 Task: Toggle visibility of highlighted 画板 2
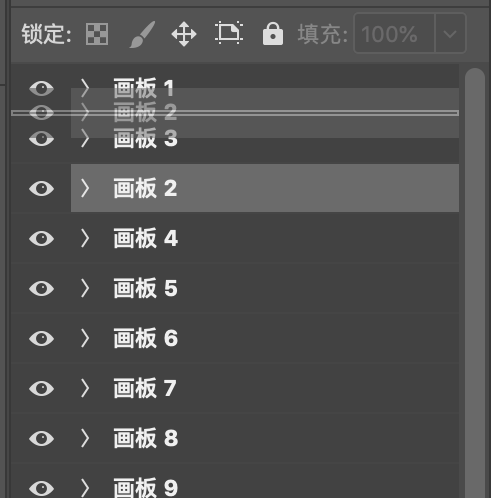point(41,188)
